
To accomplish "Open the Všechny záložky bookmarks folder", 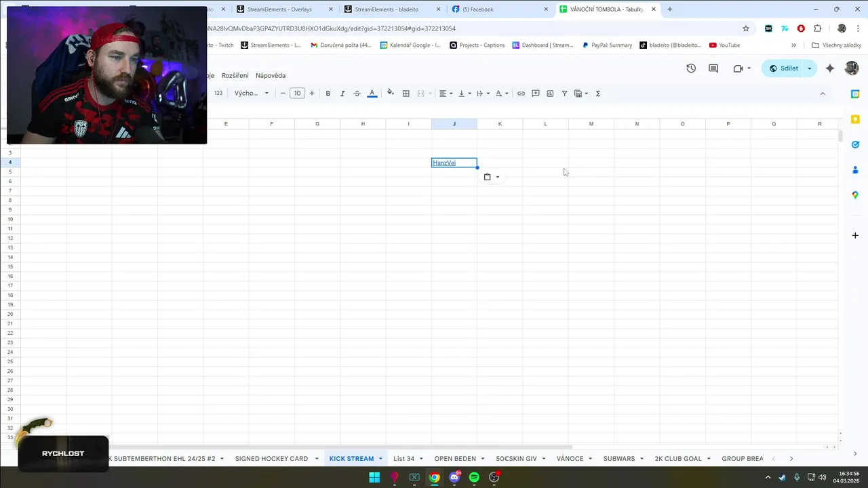I will pyautogui.click(x=836, y=45).
